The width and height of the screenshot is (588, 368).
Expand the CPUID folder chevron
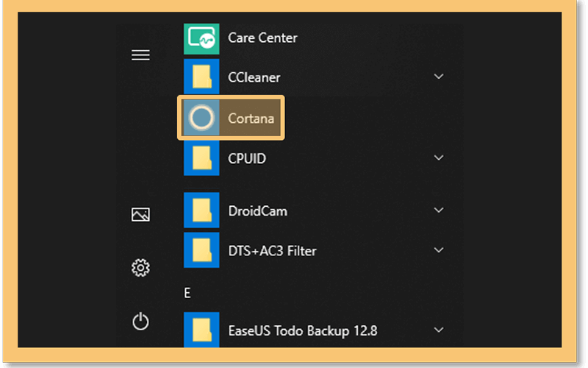pyautogui.click(x=439, y=158)
